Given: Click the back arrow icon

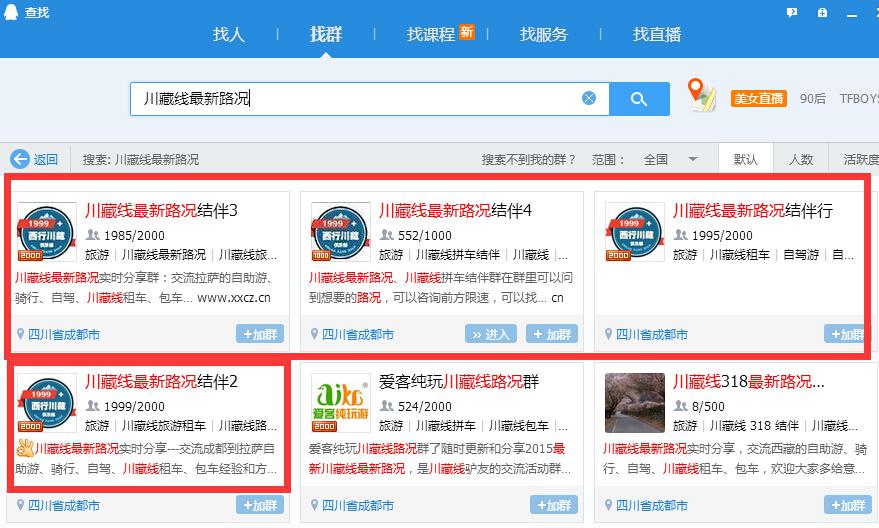Looking at the screenshot, I should pyautogui.click(x=20, y=159).
